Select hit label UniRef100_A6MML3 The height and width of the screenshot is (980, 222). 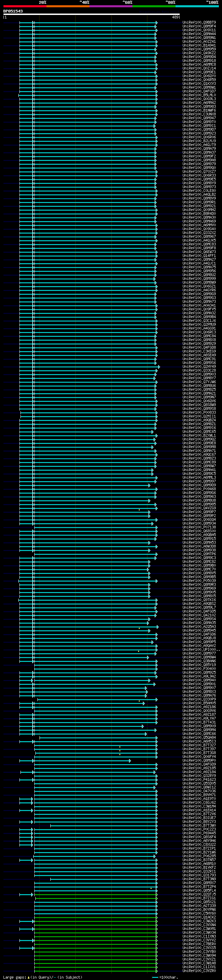[199, 477]
